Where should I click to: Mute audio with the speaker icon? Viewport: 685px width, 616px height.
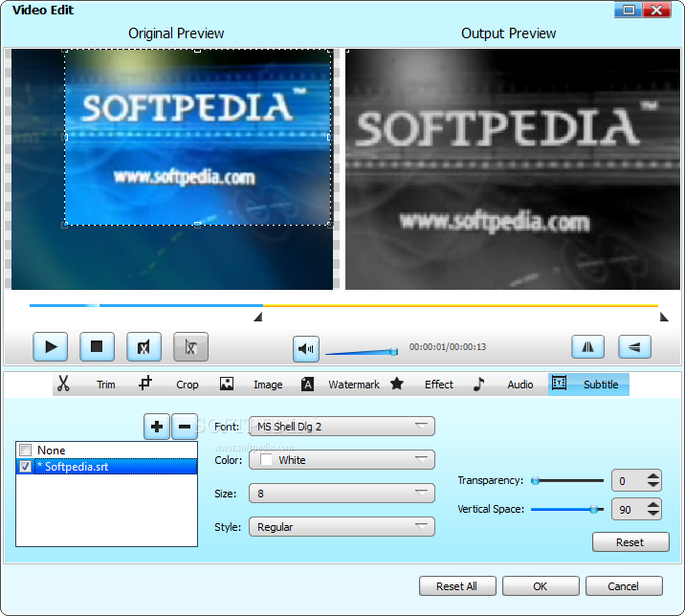tap(306, 348)
